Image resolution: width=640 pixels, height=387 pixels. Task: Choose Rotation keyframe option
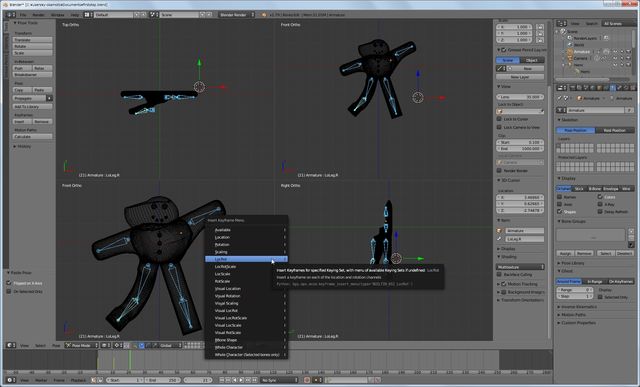click(x=246, y=245)
